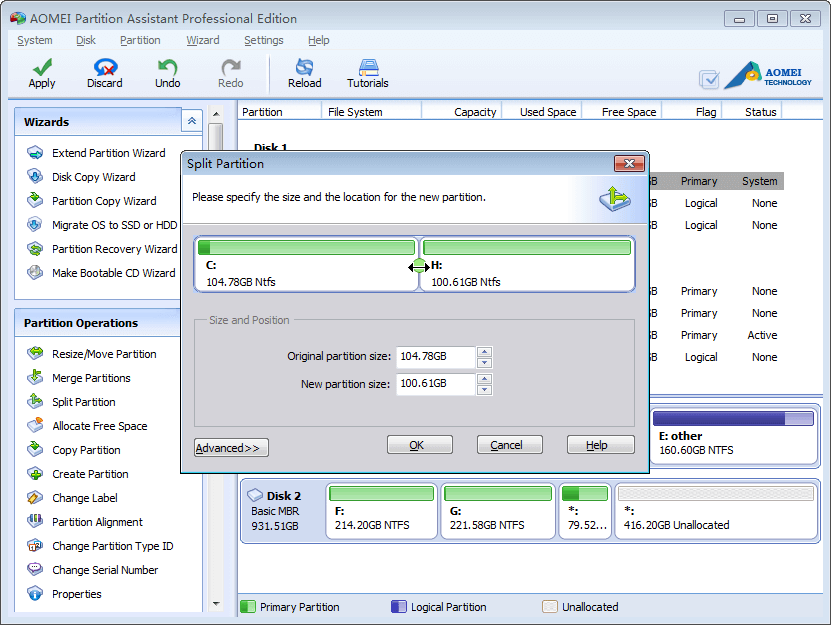Open the Disk menu
831x625 pixels.
pyautogui.click(x=86, y=40)
